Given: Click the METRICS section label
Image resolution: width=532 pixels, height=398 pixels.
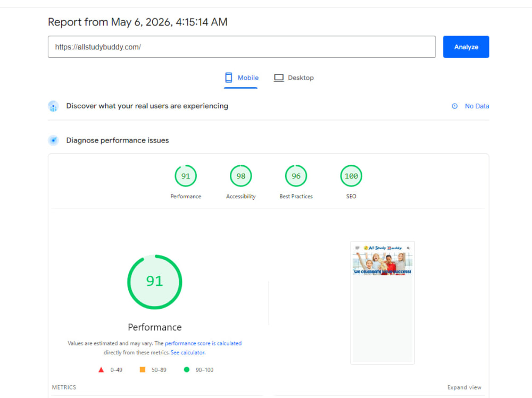Looking at the screenshot, I should [x=64, y=387].
